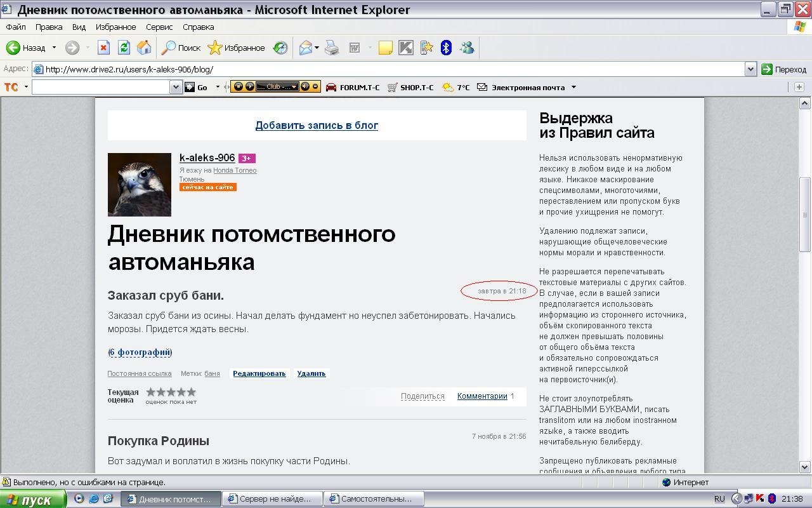Open SHOP.T-C link with cart icon
812x508 pixels.
coord(410,87)
